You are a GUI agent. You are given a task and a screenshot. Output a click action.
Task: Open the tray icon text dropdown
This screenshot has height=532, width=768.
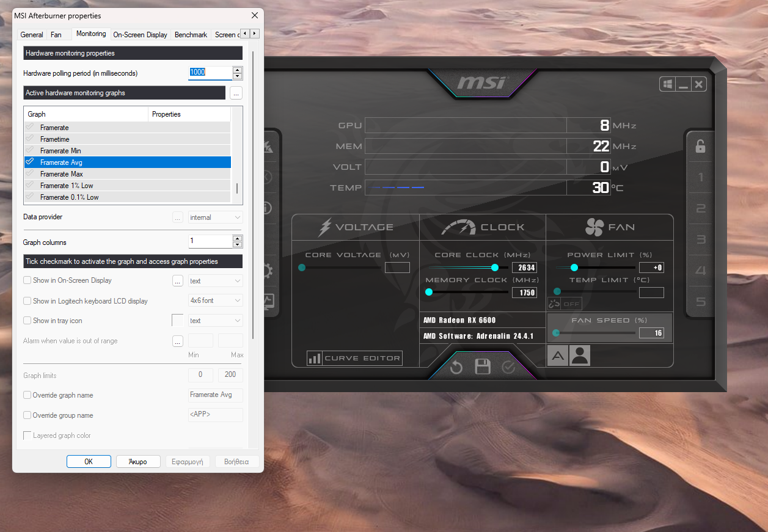[x=216, y=321]
